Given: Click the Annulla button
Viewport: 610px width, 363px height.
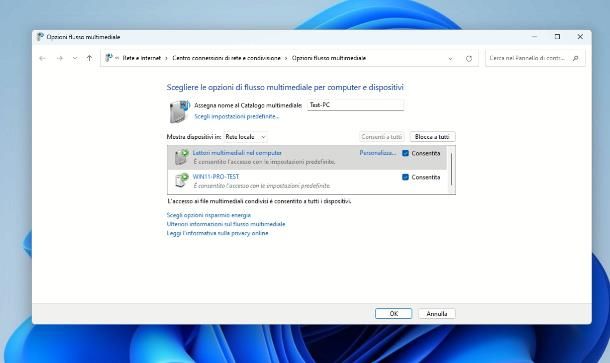Looking at the screenshot, I should point(437,314).
